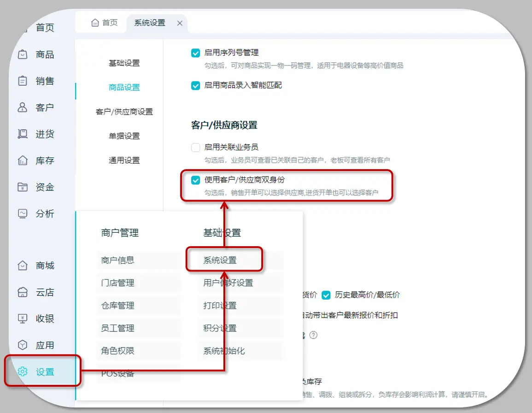This screenshot has width=532, height=413.
Task: Open the 分析 sidebar icon
Action: point(23,213)
